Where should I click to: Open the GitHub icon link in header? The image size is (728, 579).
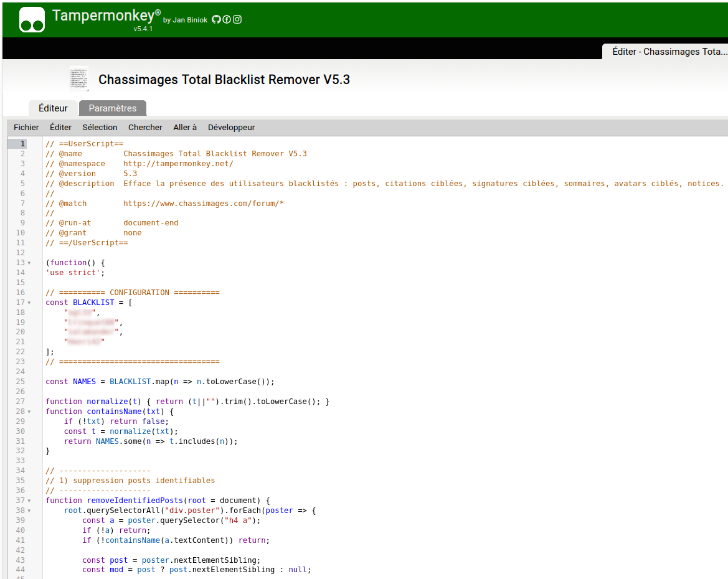coord(216,19)
